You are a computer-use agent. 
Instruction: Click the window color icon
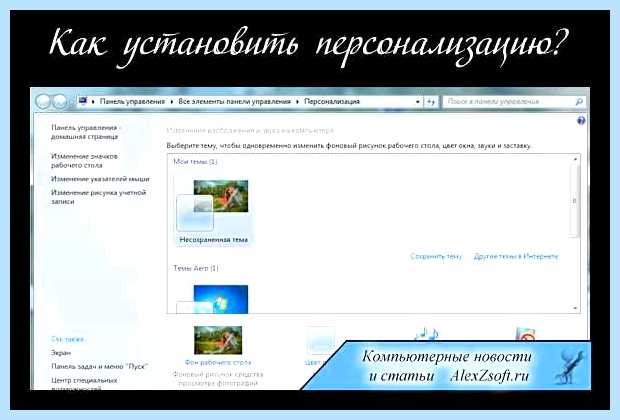[x=321, y=341]
